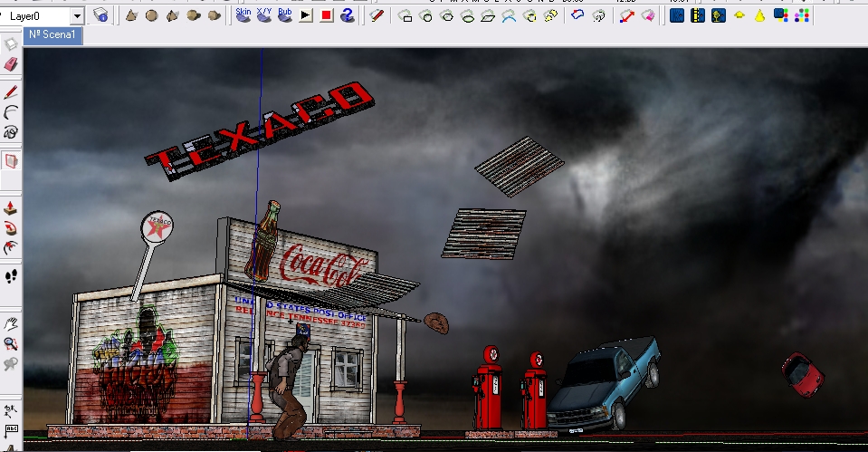Select the Eraser tool in left toolbar

(x=11, y=64)
